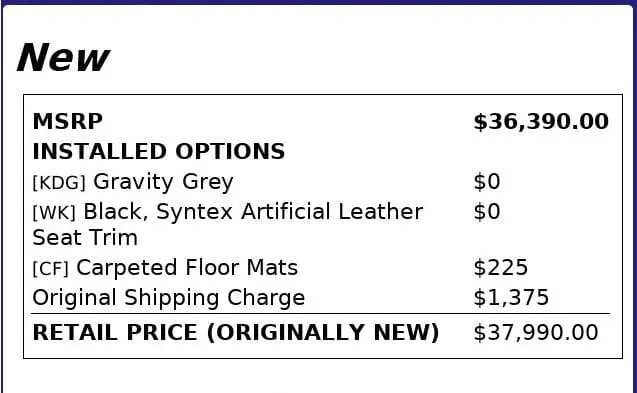Click the [WK] option code

coord(54,213)
